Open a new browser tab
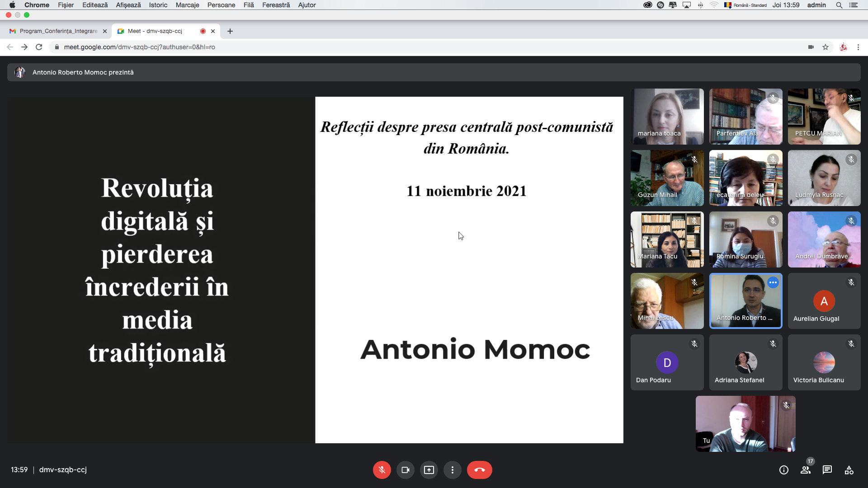 [x=230, y=31]
